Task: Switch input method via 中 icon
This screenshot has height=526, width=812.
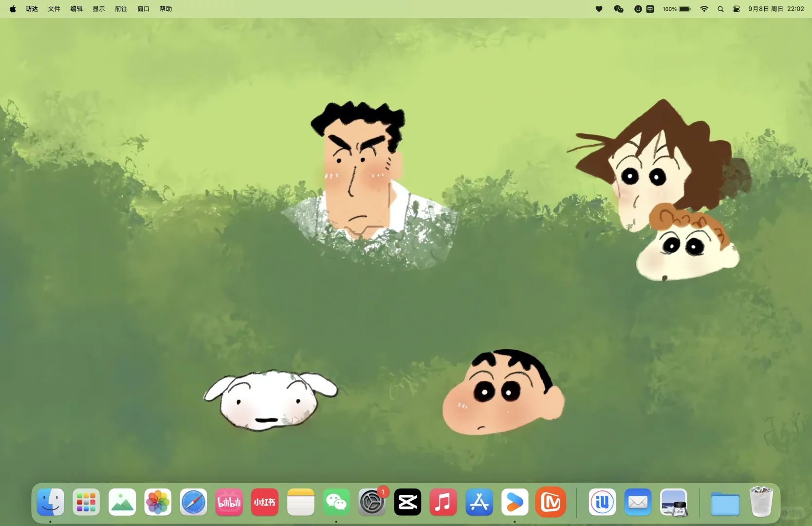Action: pos(650,9)
